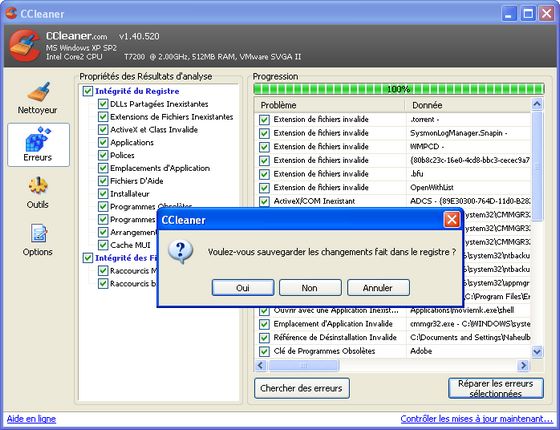Screen dimensions: 560x430
Task: Toggle Emplacements d'Application checkbox
Action: (x=103, y=168)
